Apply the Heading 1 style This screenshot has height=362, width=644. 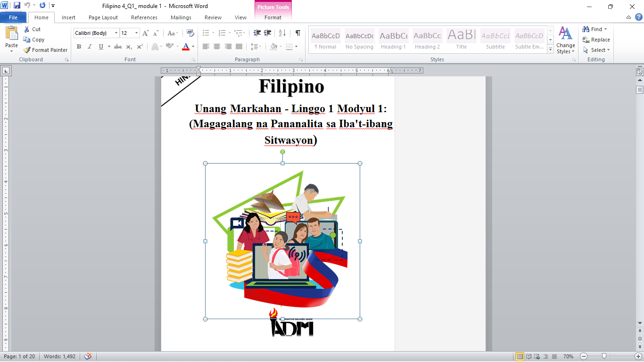pyautogui.click(x=393, y=40)
